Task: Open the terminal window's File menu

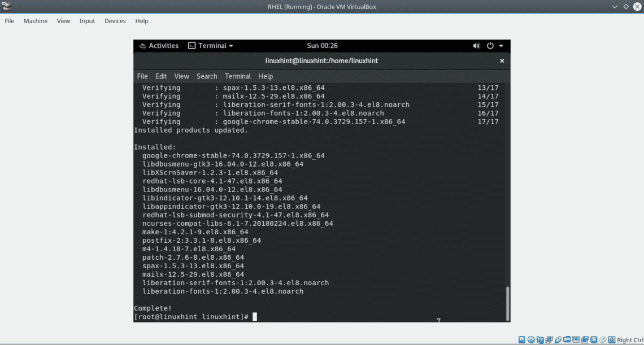Action: click(142, 76)
